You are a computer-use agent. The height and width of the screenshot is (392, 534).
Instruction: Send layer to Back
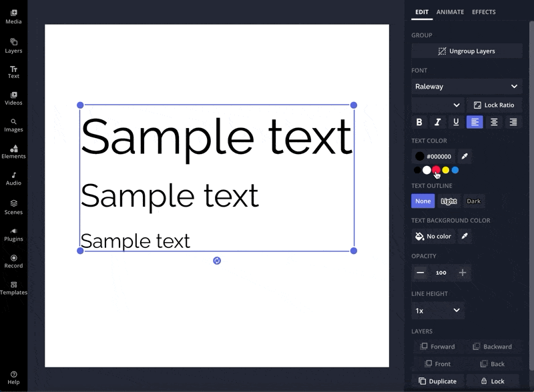493,364
